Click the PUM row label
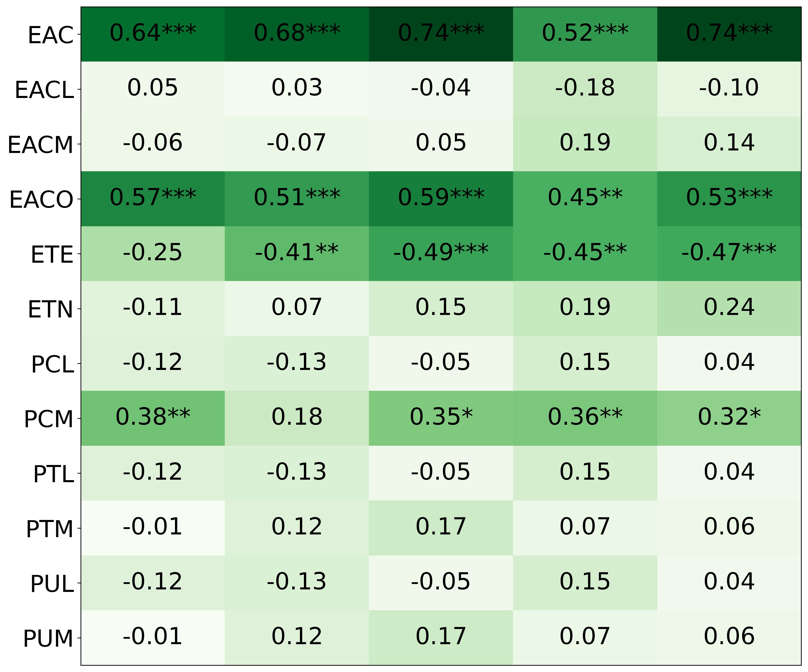 (x=48, y=639)
